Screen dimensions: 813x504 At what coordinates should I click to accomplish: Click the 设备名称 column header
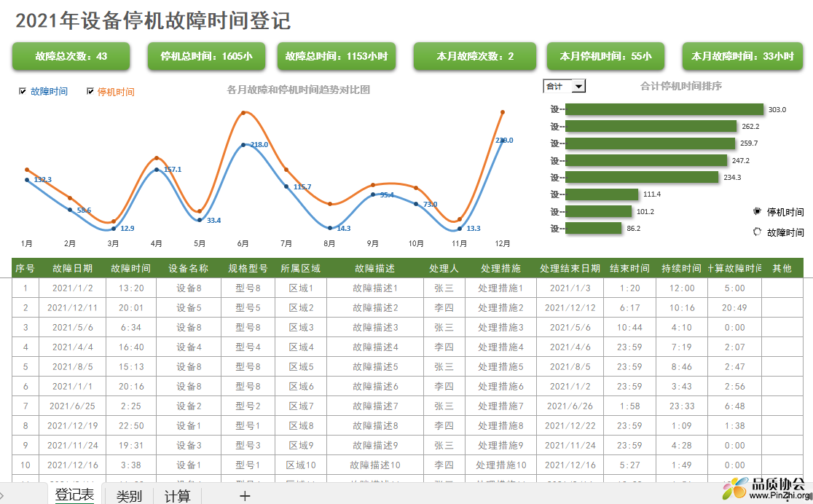(189, 268)
